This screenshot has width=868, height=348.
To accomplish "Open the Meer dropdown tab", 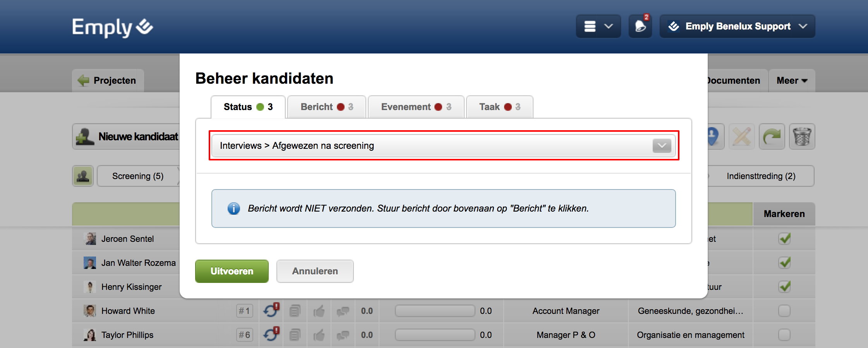I will 791,81.
